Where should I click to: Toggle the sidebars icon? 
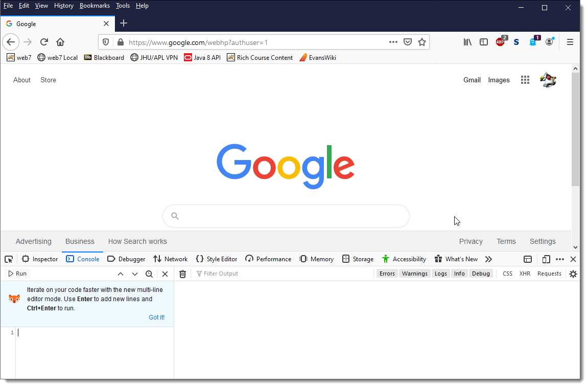484,42
